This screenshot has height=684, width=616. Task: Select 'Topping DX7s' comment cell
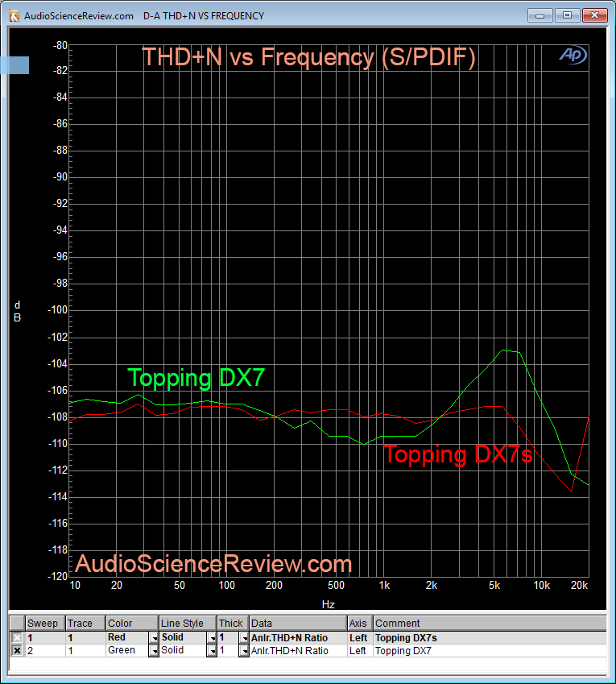pos(490,638)
